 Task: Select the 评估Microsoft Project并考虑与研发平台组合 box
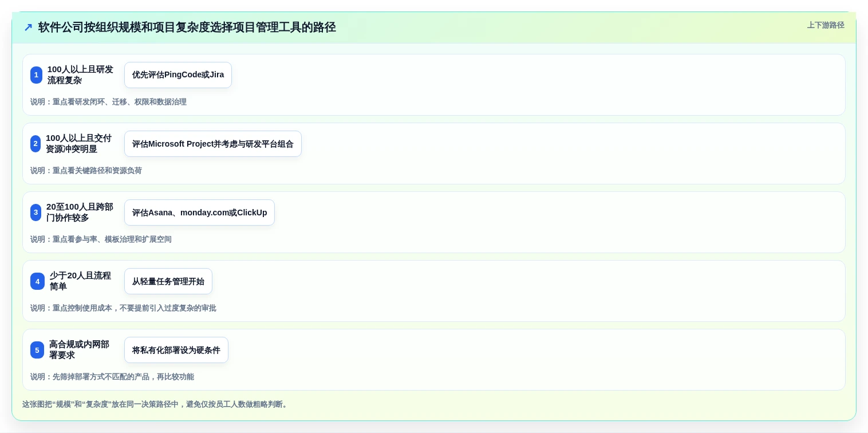click(213, 144)
